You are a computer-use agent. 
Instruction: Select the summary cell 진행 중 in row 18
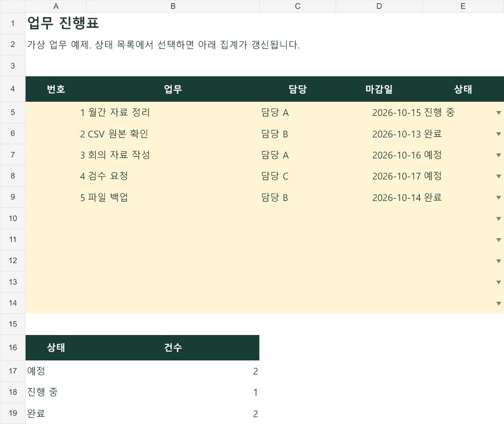pos(56,392)
